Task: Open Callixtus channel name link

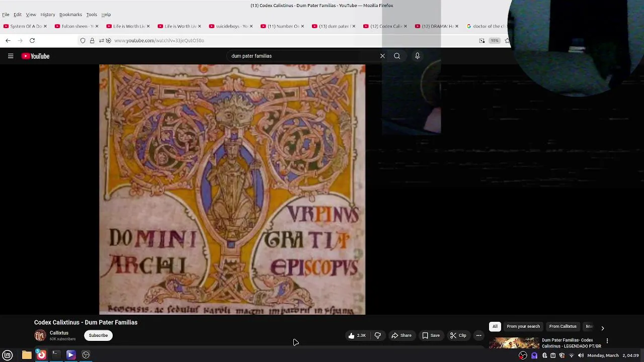Action: [59, 333]
